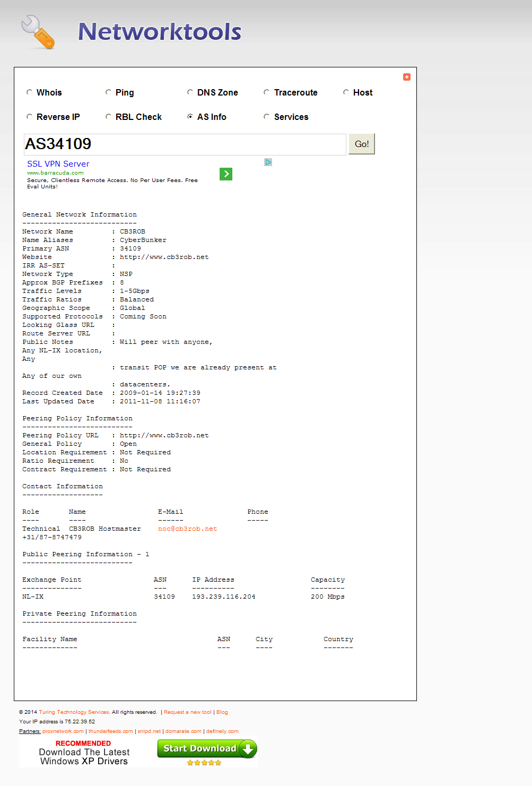Select the Services radio button
This screenshot has width=532, height=786.
[266, 117]
